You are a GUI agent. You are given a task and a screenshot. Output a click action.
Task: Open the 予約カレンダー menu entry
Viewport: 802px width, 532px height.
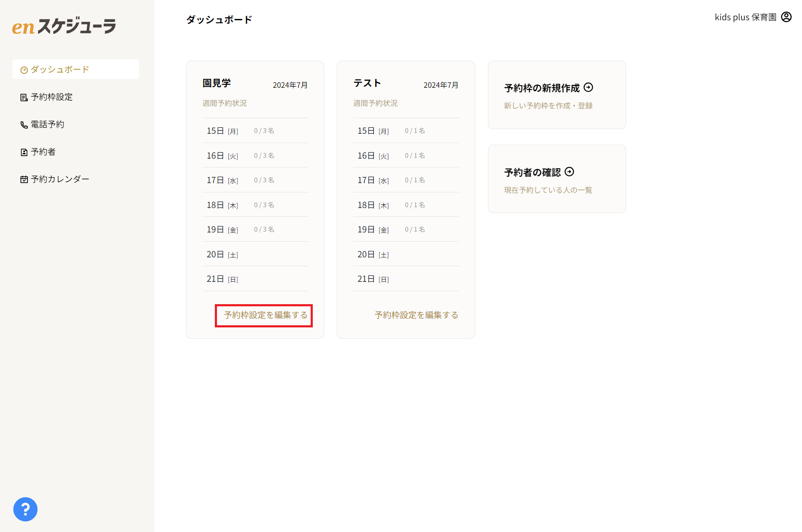click(x=59, y=178)
